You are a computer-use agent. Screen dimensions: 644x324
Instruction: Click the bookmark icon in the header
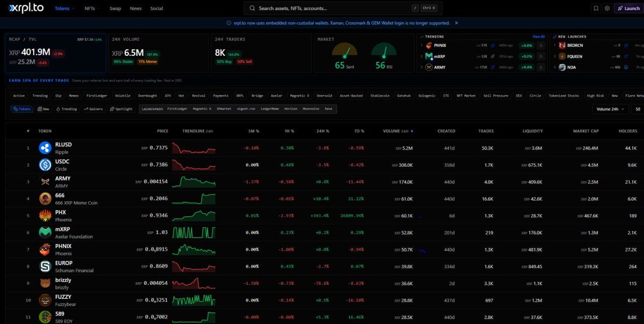[x=596, y=9]
